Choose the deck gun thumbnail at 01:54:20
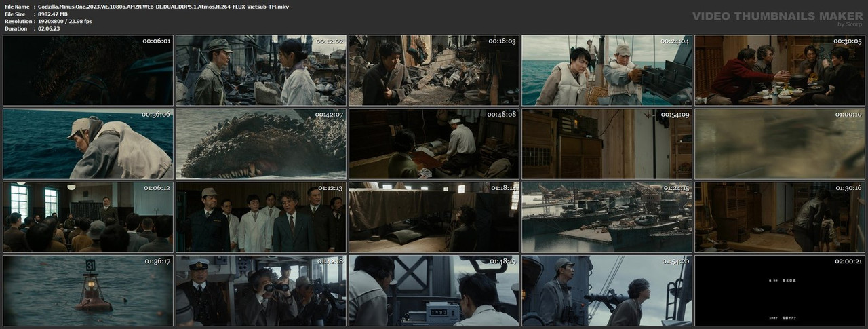The width and height of the screenshot is (868, 329). pos(607,290)
